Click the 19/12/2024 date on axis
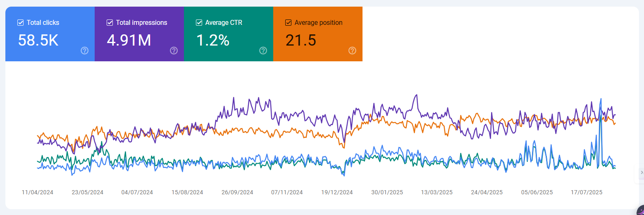The image size is (644, 215). (337, 193)
